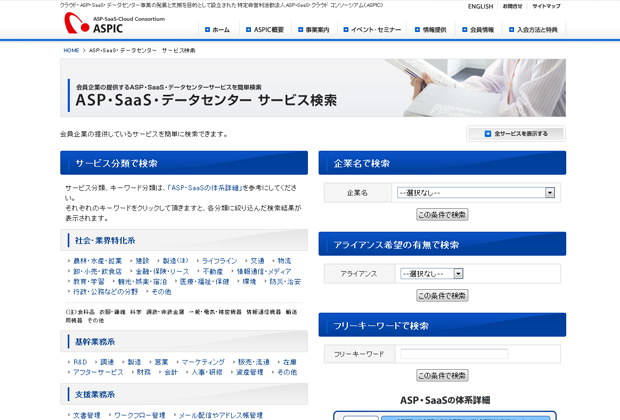The height and width of the screenshot is (420, 620).
Task: Select the 人事・研修 category link
Action: pos(207,372)
